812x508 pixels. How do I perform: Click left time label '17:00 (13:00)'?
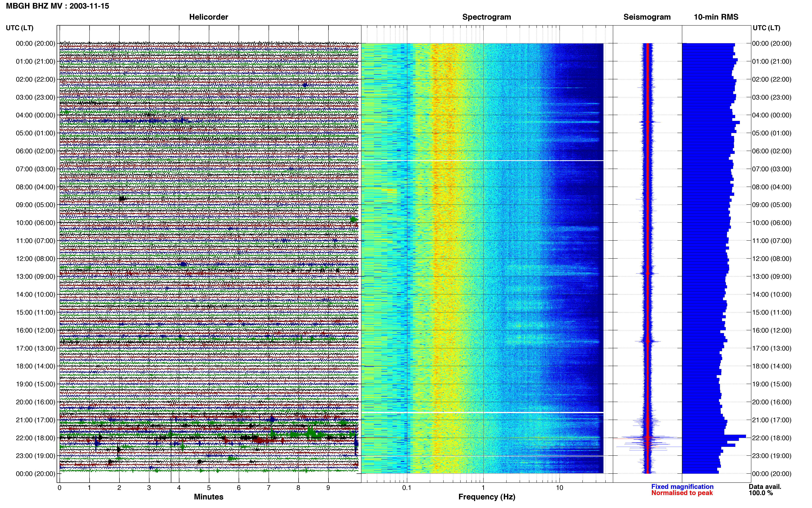[x=36, y=348]
